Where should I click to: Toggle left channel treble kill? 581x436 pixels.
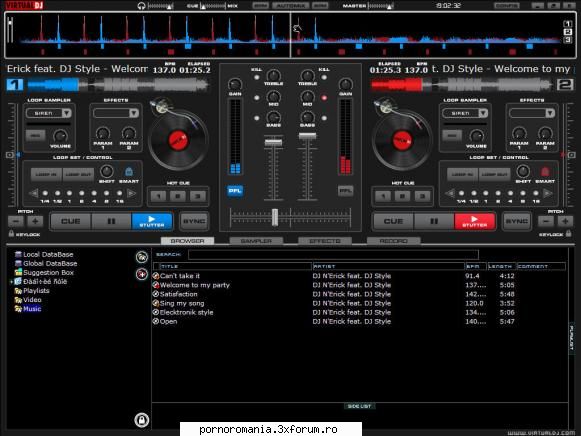(256, 77)
